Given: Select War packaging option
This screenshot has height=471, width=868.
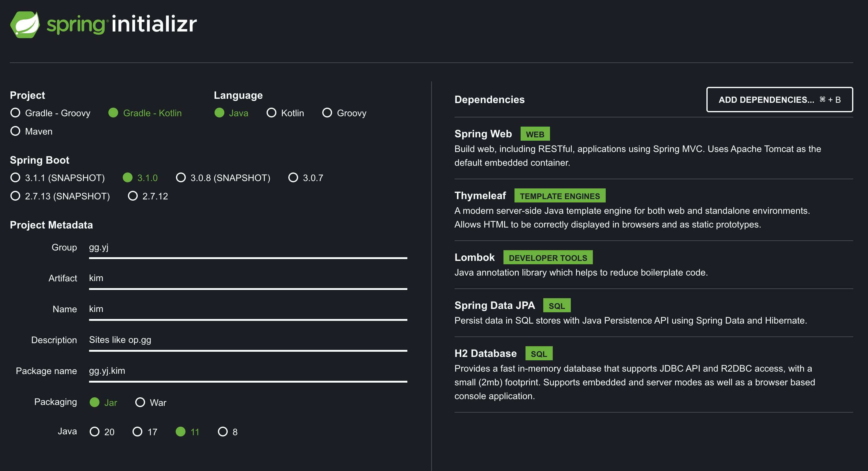Looking at the screenshot, I should point(151,402).
